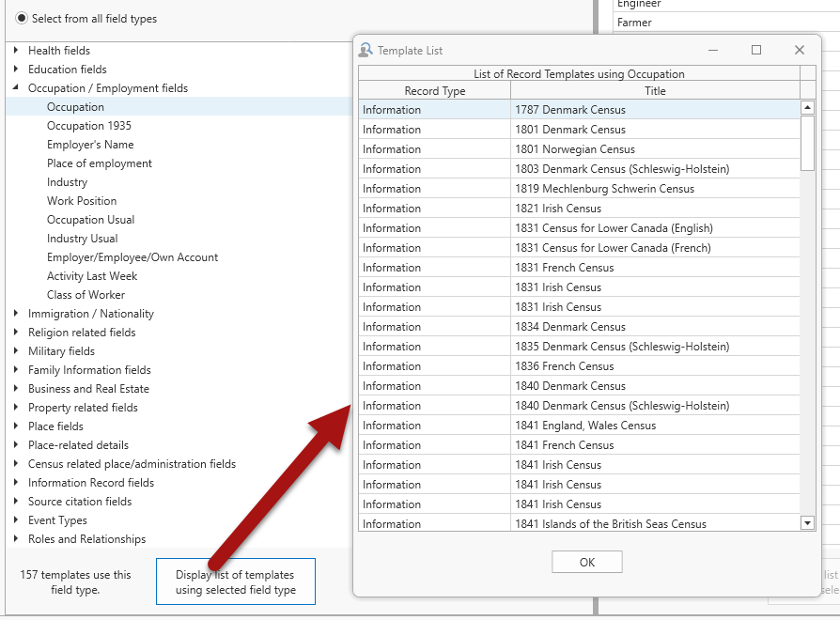Select the Industry field type
840x620 pixels.
point(67,181)
